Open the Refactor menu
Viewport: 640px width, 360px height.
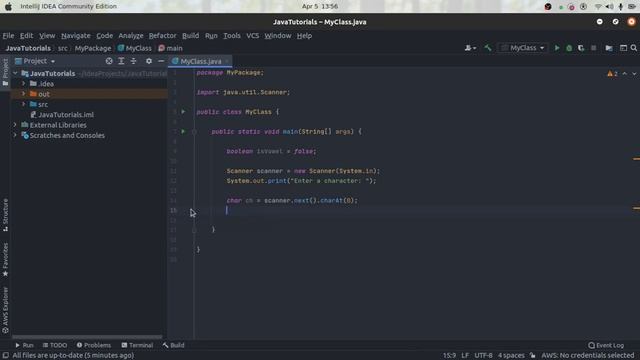coord(162,36)
